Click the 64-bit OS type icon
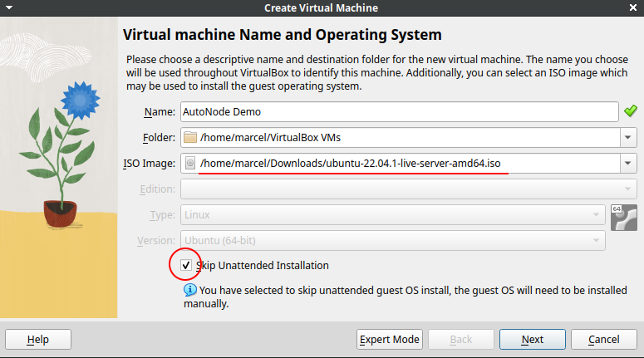644x358 pixels. click(623, 218)
